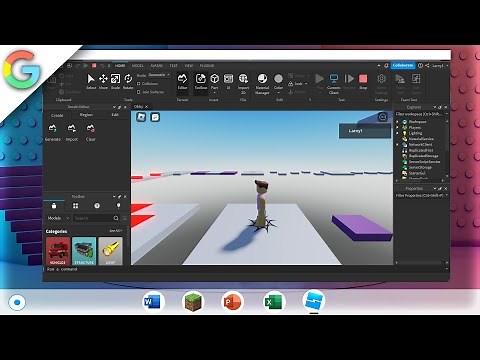Select the Move tool
The image size is (480, 360).
103,79
